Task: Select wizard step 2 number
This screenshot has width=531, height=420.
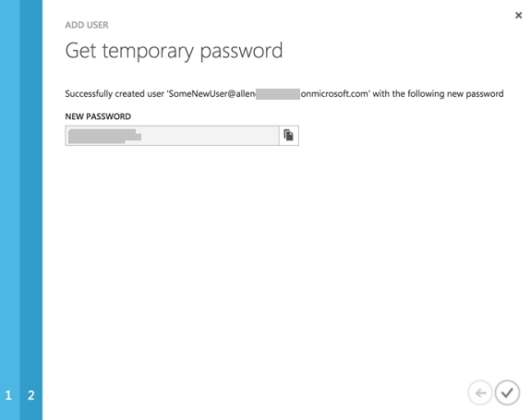Action: [30, 395]
